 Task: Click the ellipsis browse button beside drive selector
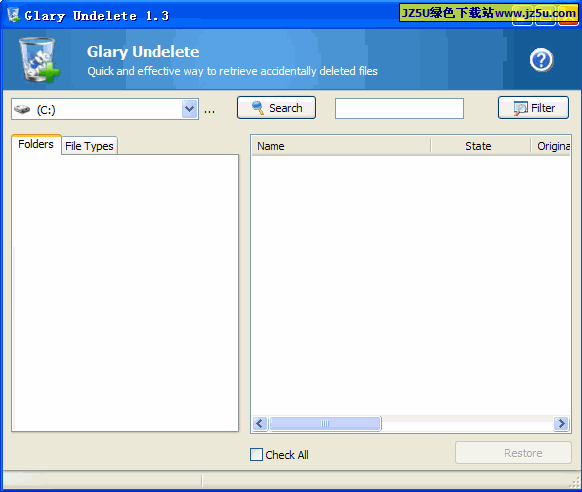pos(209,111)
